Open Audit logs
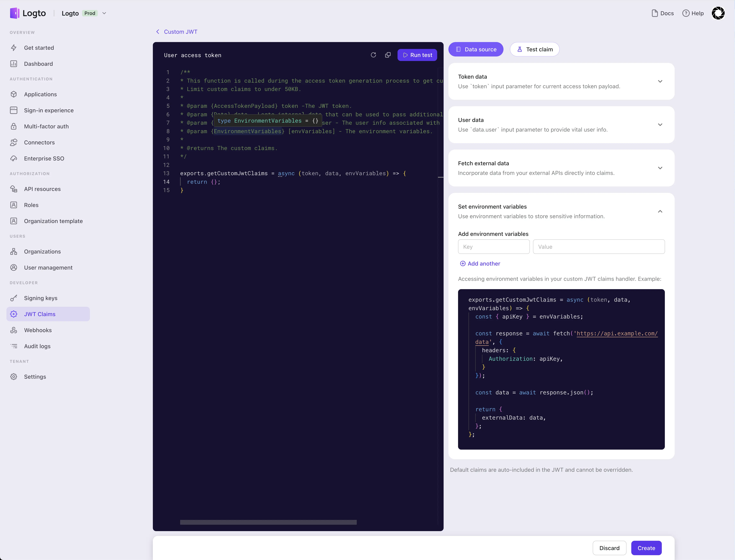Viewport: 735px width, 560px height. click(37, 346)
